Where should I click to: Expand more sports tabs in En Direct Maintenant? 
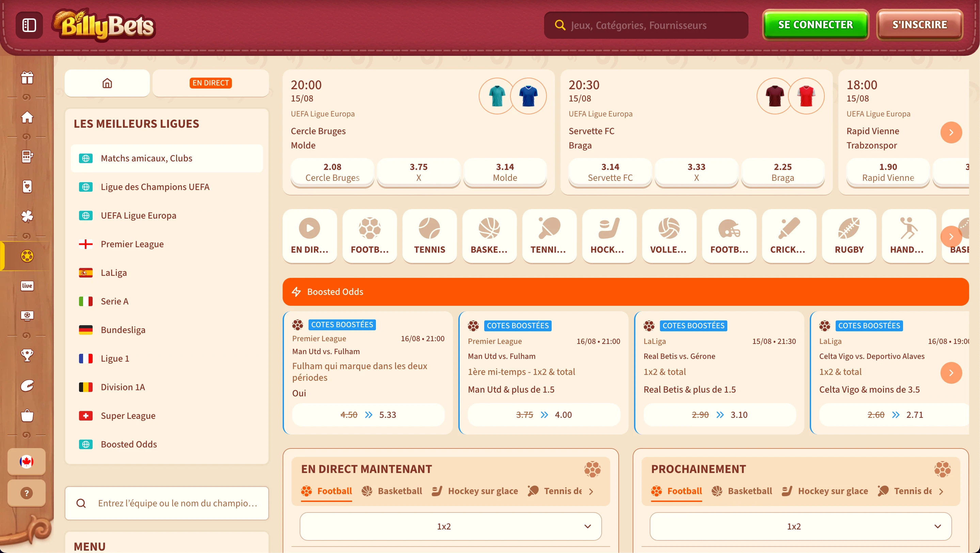tap(591, 491)
